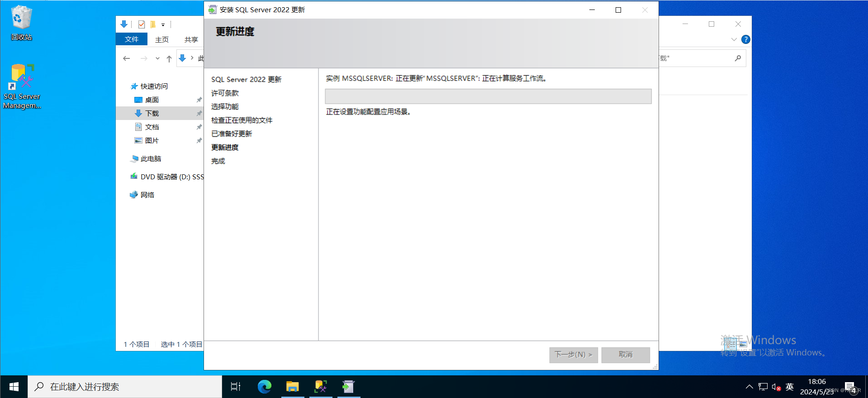The image size is (868, 398).
Task: Click the 检查正在使用的文件 step
Action: (x=242, y=120)
